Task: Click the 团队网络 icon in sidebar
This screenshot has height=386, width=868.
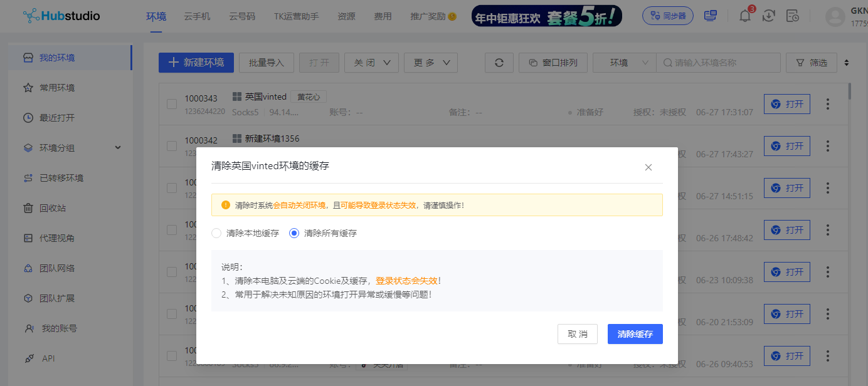Action: pyautogui.click(x=28, y=268)
